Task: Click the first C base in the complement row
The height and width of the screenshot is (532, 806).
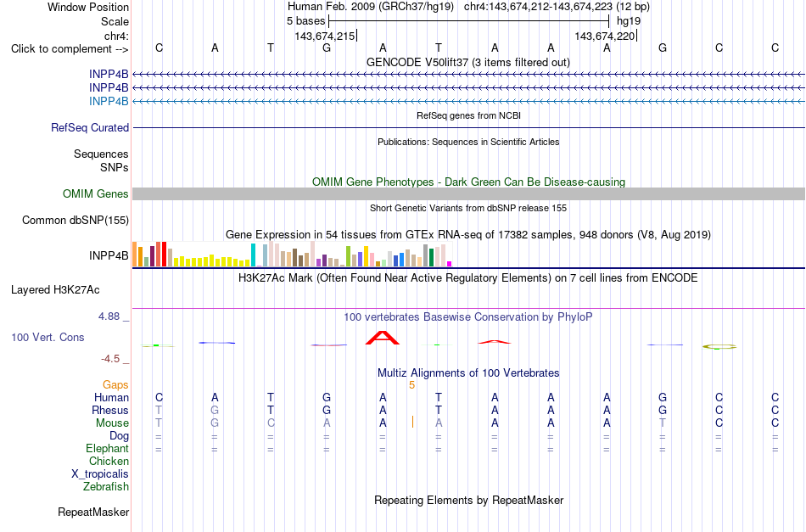Action: coord(159,48)
